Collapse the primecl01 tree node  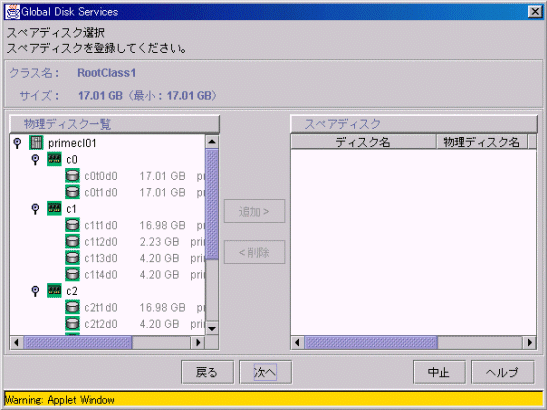[x=17, y=143]
